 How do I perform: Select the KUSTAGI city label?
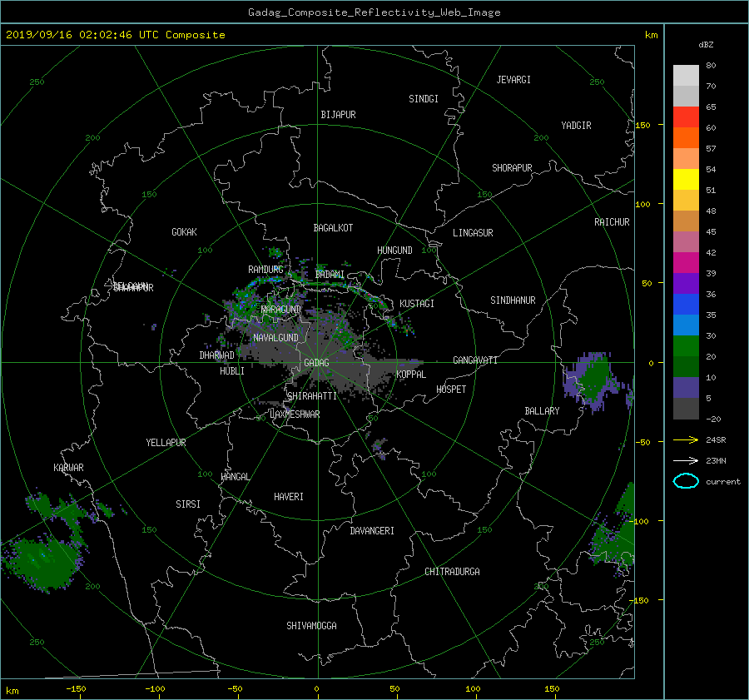[417, 304]
